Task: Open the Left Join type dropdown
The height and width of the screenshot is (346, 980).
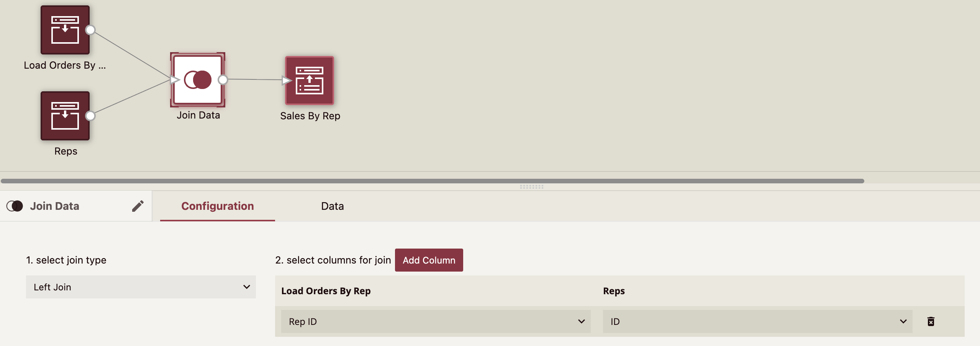Action: pyautogui.click(x=141, y=287)
